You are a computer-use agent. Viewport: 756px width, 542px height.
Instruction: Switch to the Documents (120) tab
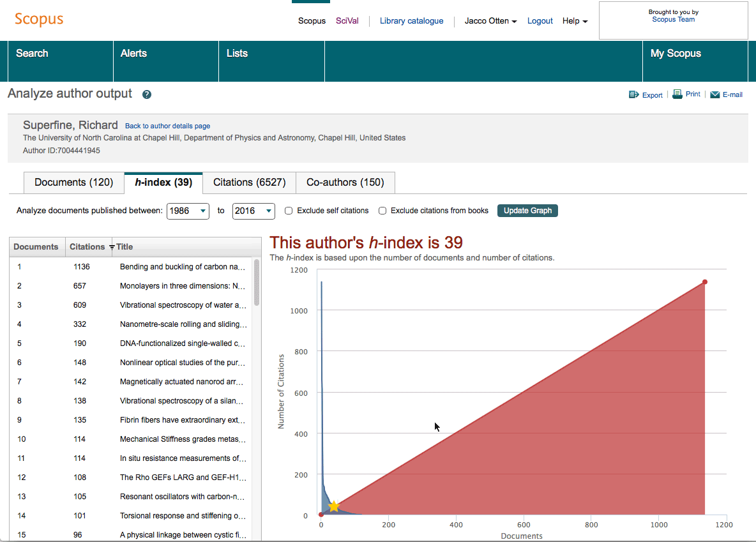coord(73,183)
